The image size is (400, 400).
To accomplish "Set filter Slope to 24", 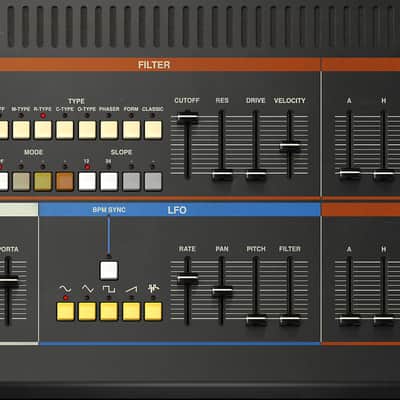I will coord(109,182).
